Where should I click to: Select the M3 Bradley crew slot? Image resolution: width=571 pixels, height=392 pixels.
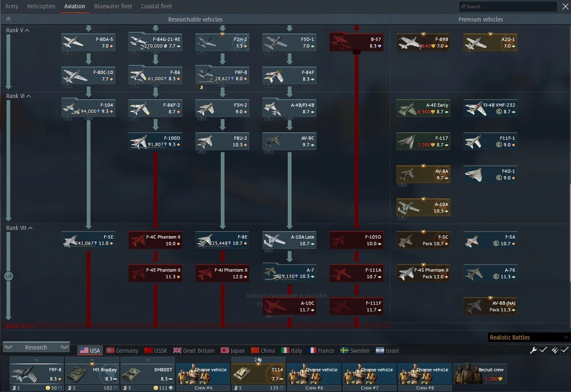92,373
